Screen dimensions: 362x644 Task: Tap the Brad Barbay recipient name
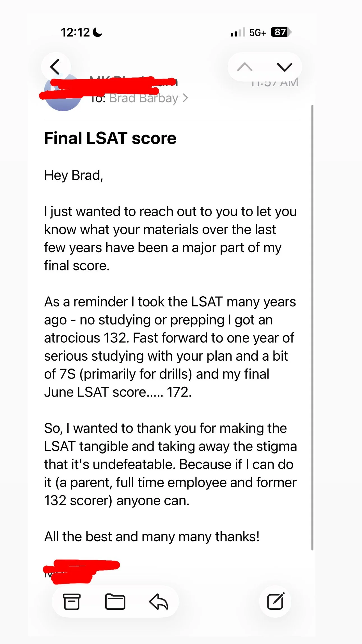[x=144, y=98]
